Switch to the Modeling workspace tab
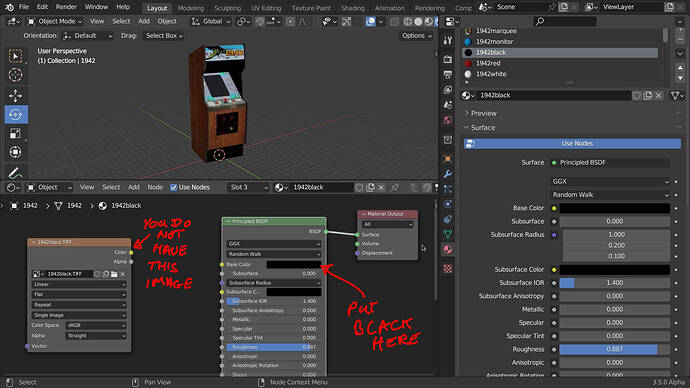690x388 pixels. [191, 8]
